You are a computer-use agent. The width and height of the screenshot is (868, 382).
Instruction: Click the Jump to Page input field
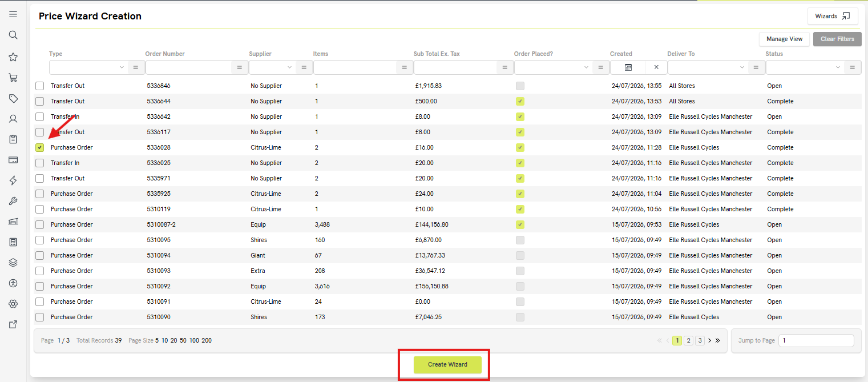816,340
